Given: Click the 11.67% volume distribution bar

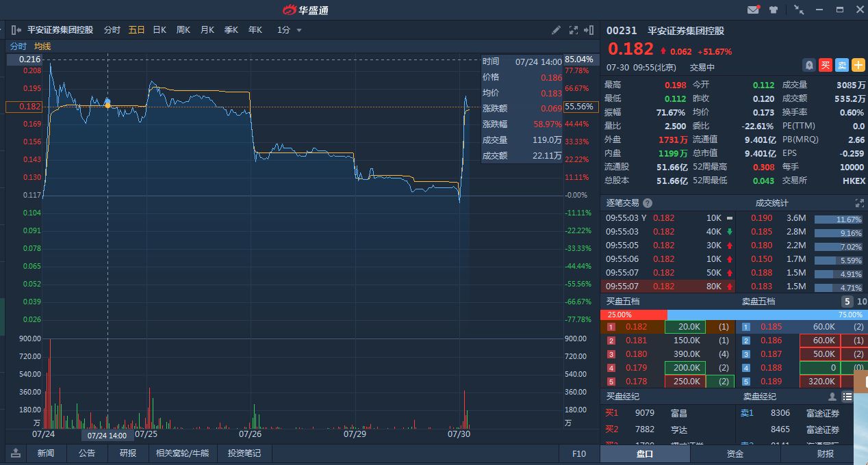Looking at the screenshot, I should pos(839,220).
